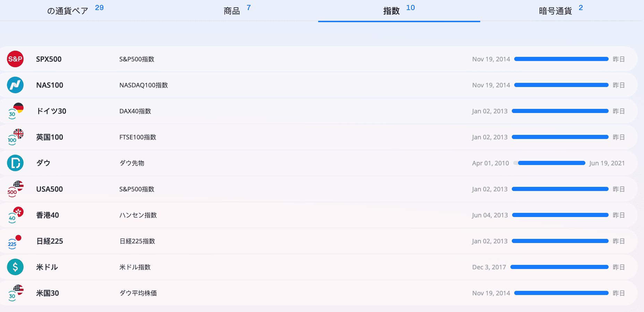Screen dimensions: 644x312
Task: Click the NAS100 Nasdaq logo icon
Action: pos(15,85)
